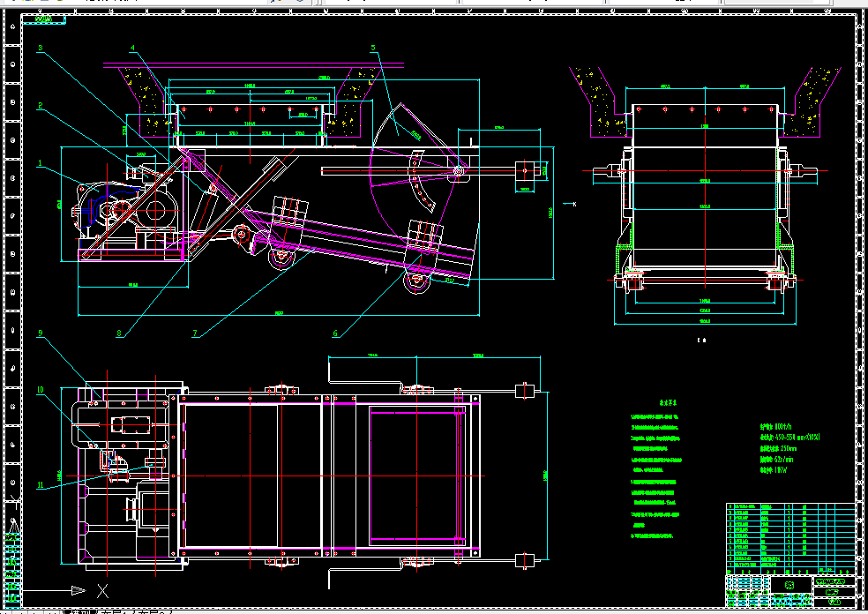Screen dimensions: 868x614
Task: Select part balloon number 2 label
Action: [41, 106]
